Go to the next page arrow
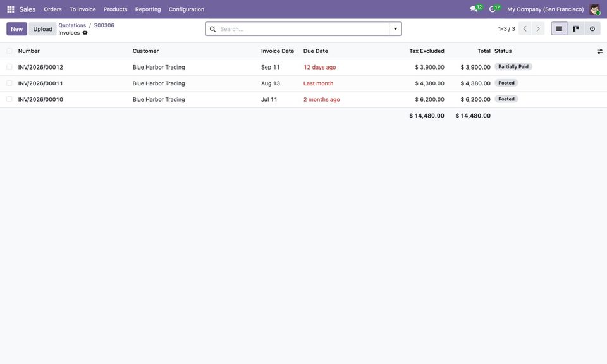The image size is (607, 364). click(538, 28)
